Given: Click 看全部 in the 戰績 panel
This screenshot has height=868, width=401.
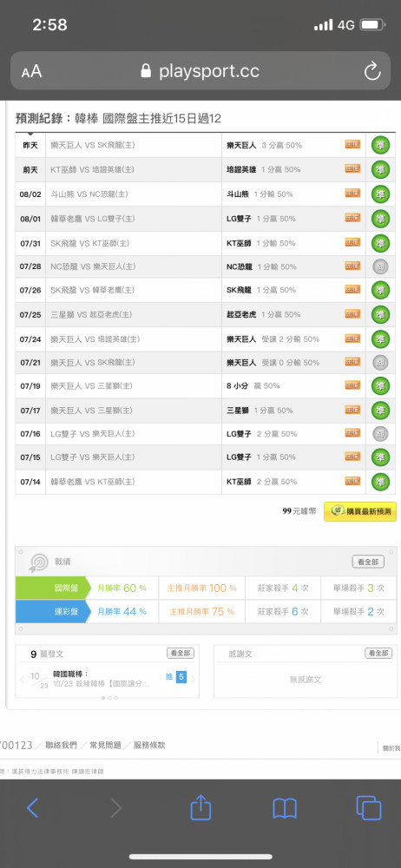Looking at the screenshot, I should (368, 562).
